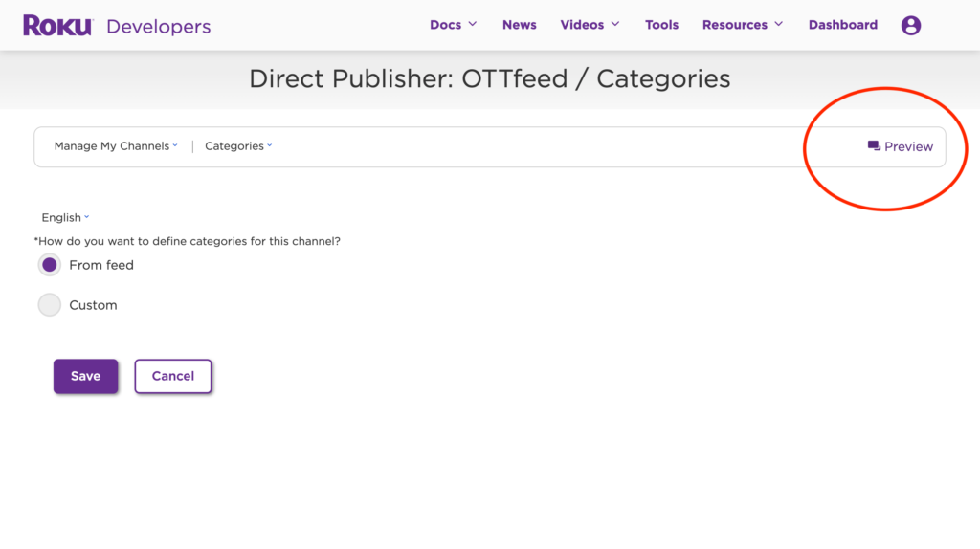
Task: Save the category settings
Action: tap(85, 376)
